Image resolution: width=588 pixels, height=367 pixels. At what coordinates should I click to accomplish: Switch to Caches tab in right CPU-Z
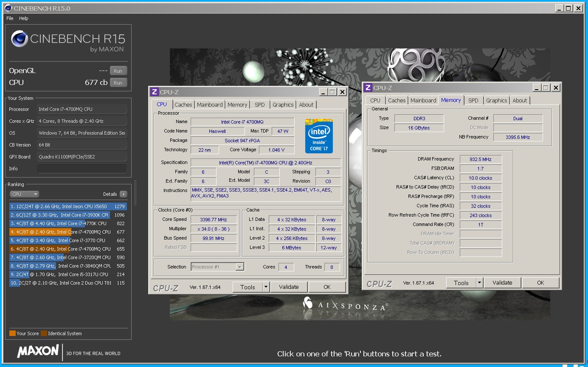[x=397, y=101]
